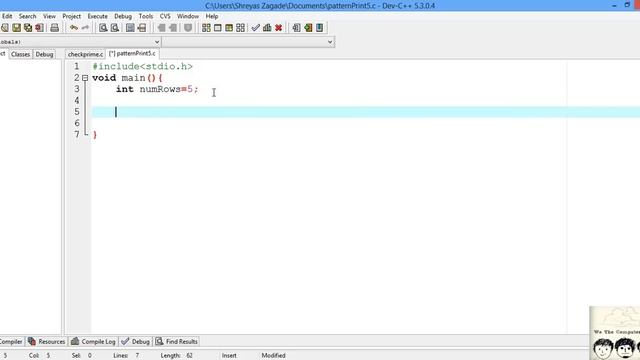Click the greyed Project Options icon
This screenshot has width=640, height=360.
[188, 28]
